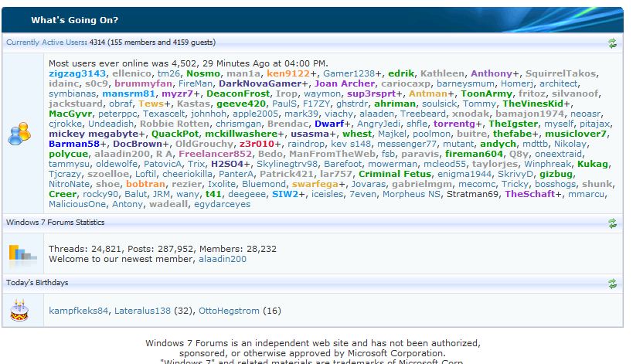Open mickey megabyte's profile
643x364 pixels.
[94, 134]
